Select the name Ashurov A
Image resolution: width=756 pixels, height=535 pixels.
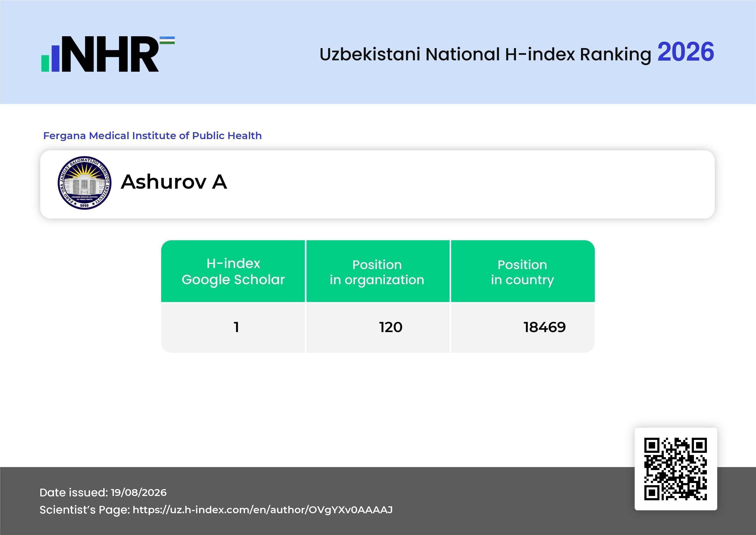[x=174, y=182]
